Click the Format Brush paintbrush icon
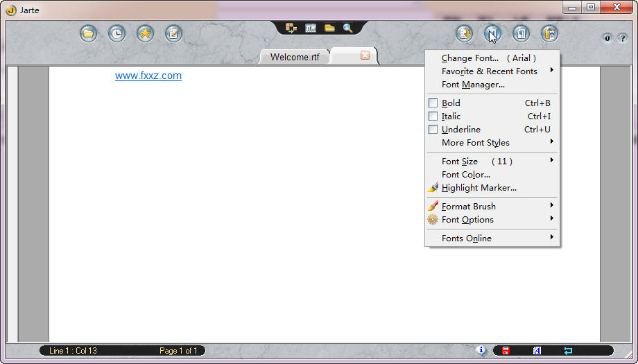Screen dimensions: 638x364 pyautogui.click(x=433, y=206)
